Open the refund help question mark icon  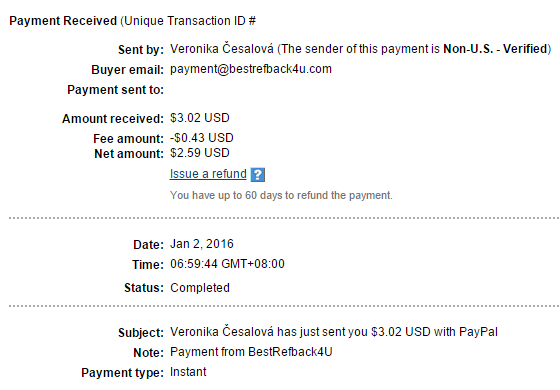[x=258, y=175]
